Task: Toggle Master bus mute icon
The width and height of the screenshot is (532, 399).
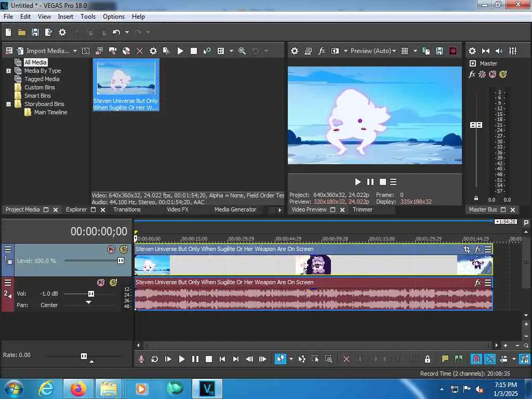Action: 493,74
